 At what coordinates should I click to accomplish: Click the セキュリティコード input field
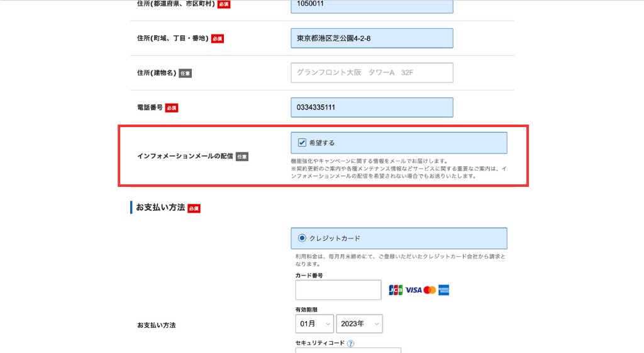(x=348, y=350)
